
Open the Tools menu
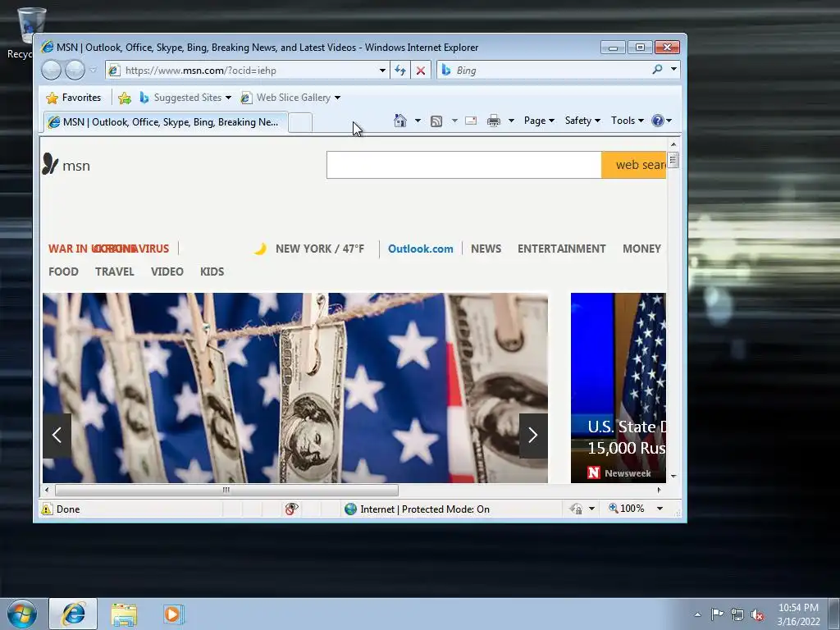(628, 121)
